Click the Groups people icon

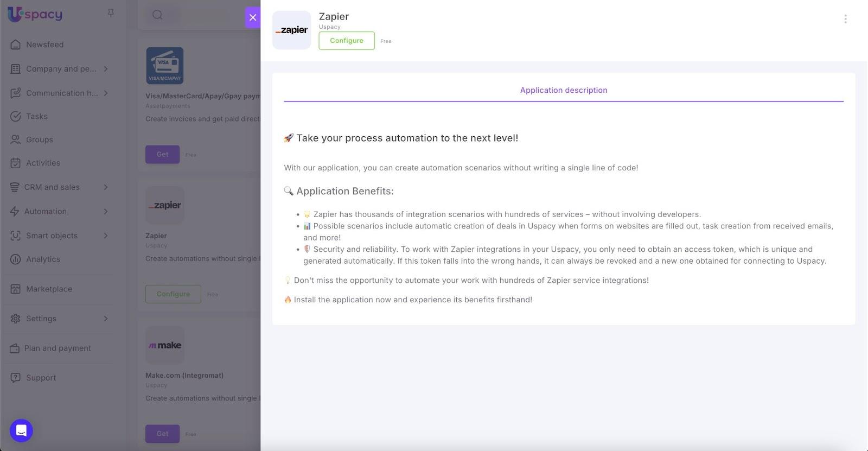(x=16, y=139)
